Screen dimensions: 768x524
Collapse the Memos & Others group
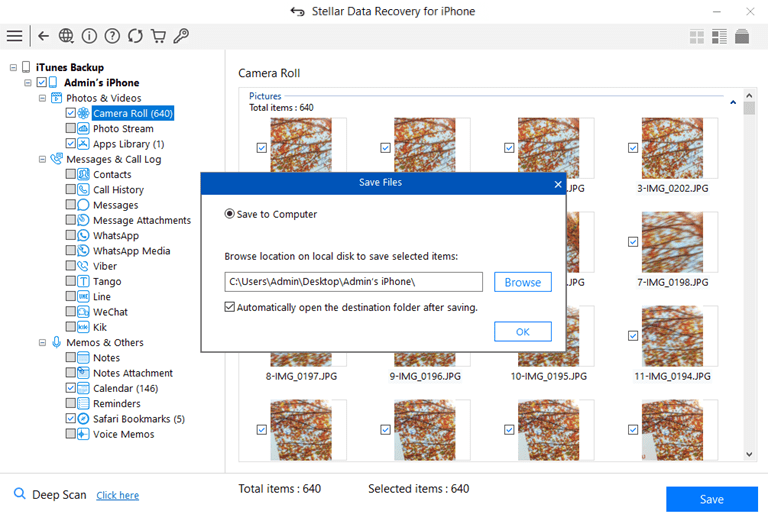tap(43, 342)
